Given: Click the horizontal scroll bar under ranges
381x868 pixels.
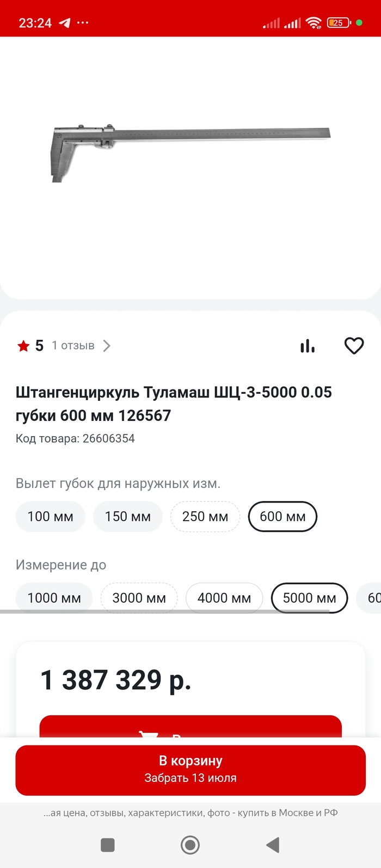Looking at the screenshot, I should [164, 612].
